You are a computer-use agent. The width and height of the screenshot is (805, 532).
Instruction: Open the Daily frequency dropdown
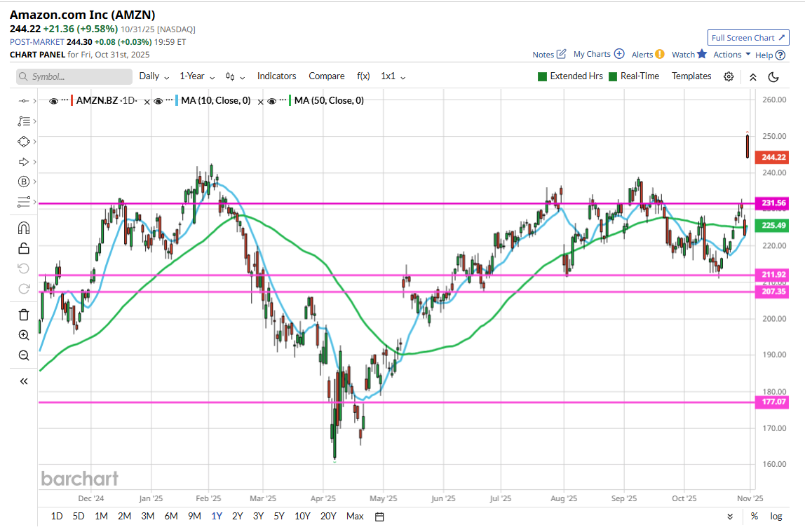point(154,76)
